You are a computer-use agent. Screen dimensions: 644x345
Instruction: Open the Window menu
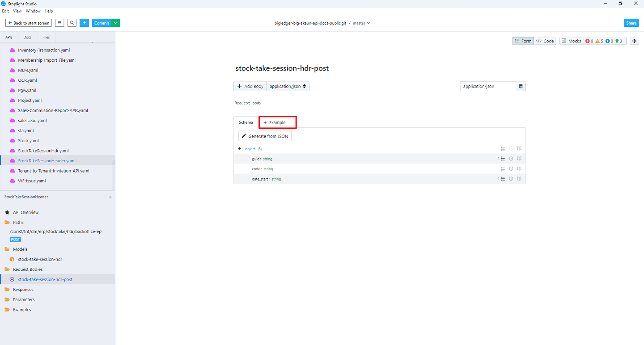[33, 11]
